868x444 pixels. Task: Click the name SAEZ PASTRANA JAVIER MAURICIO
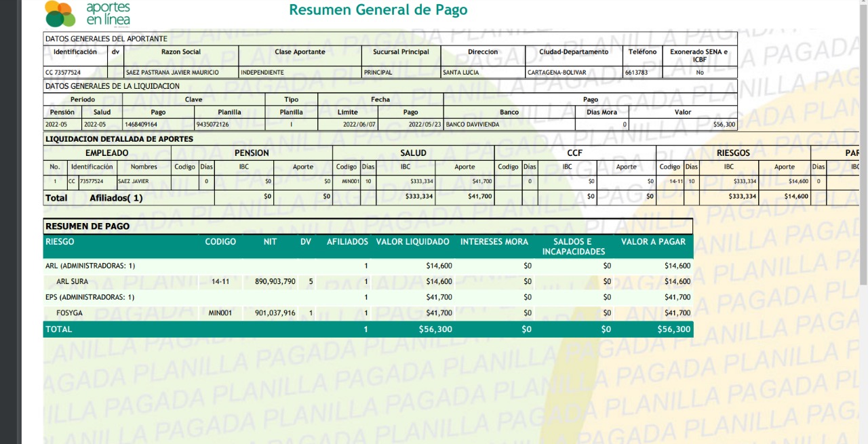click(x=172, y=73)
